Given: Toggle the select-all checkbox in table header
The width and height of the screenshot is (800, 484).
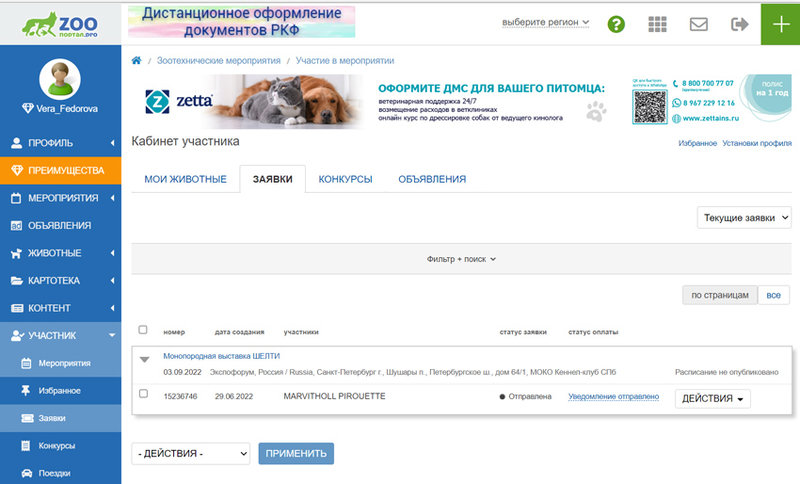Looking at the screenshot, I should 143,330.
